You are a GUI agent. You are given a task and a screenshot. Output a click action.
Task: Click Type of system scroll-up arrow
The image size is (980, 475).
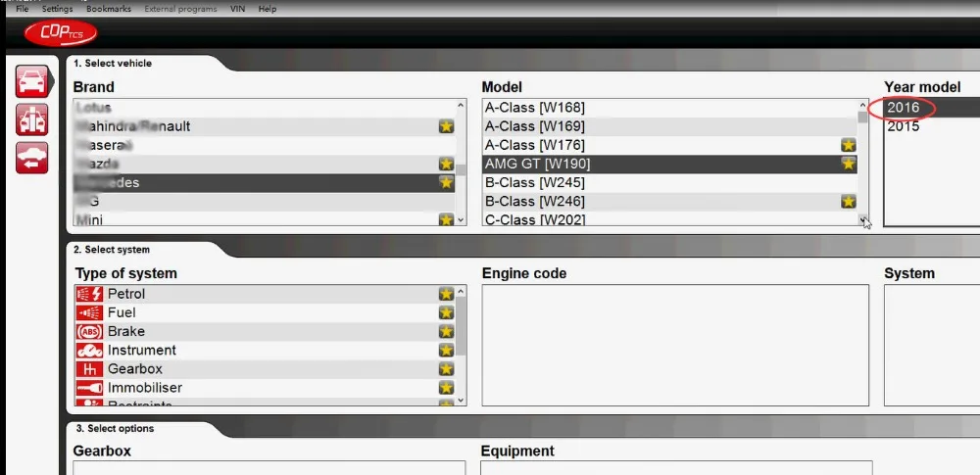[x=461, y=292]
